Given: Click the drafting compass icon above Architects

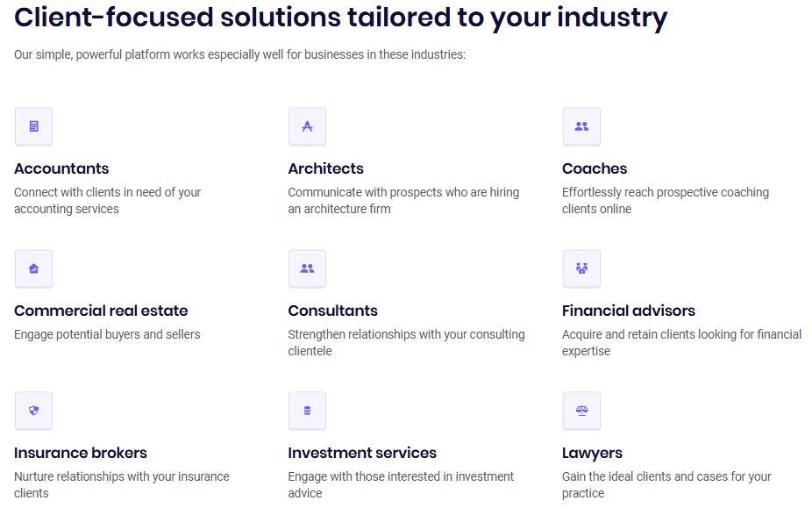Looking at the screenshot, I should pos(307,126).
